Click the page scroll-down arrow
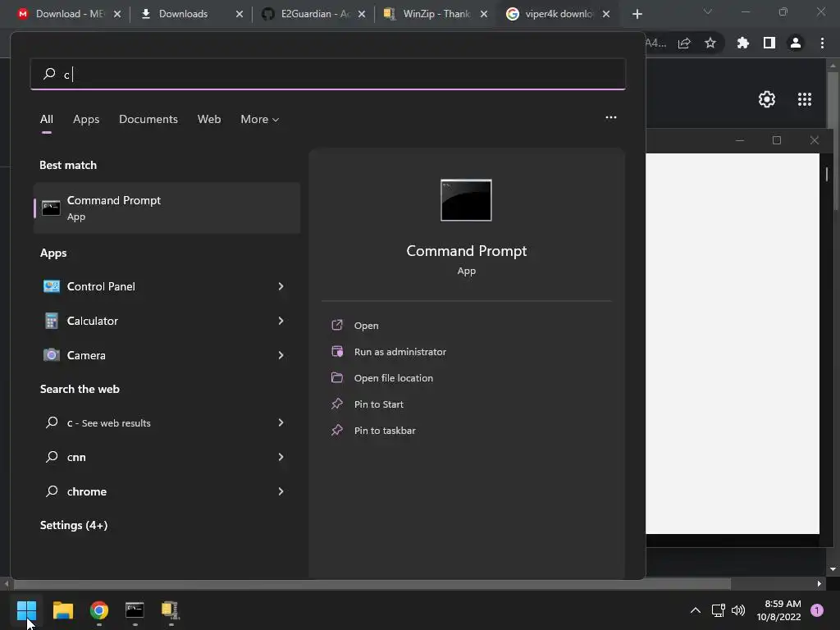This screenshot has width=840, height=630. [833, 569]
